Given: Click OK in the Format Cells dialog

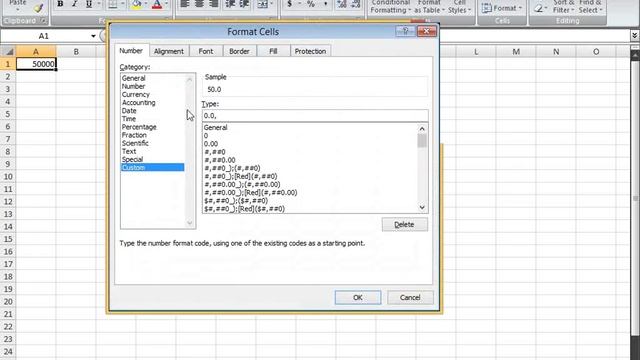Looking at the screenshot, I should 358,297.
